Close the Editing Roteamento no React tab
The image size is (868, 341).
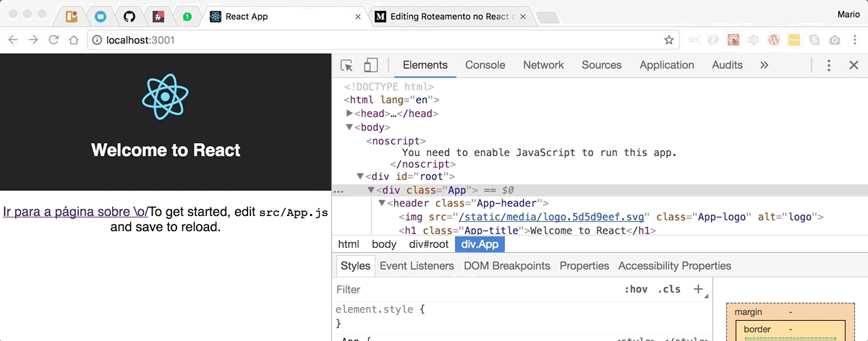(524, 16)
